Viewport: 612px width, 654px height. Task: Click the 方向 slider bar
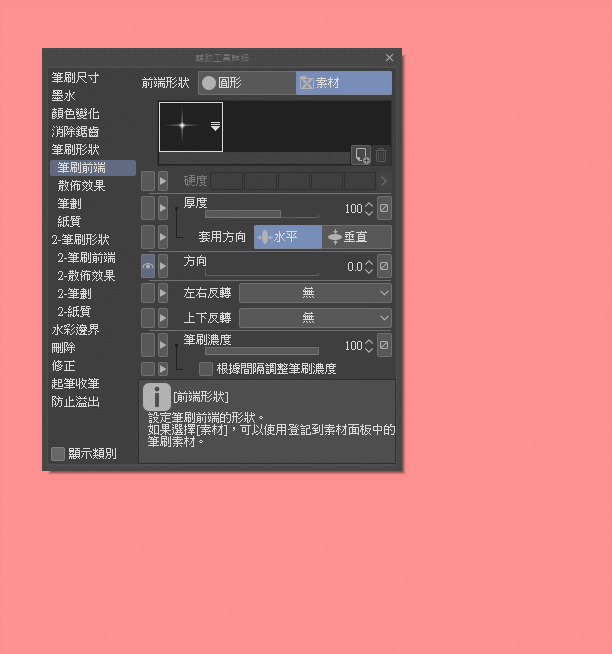pyautogui.click(x=262, y=273)
